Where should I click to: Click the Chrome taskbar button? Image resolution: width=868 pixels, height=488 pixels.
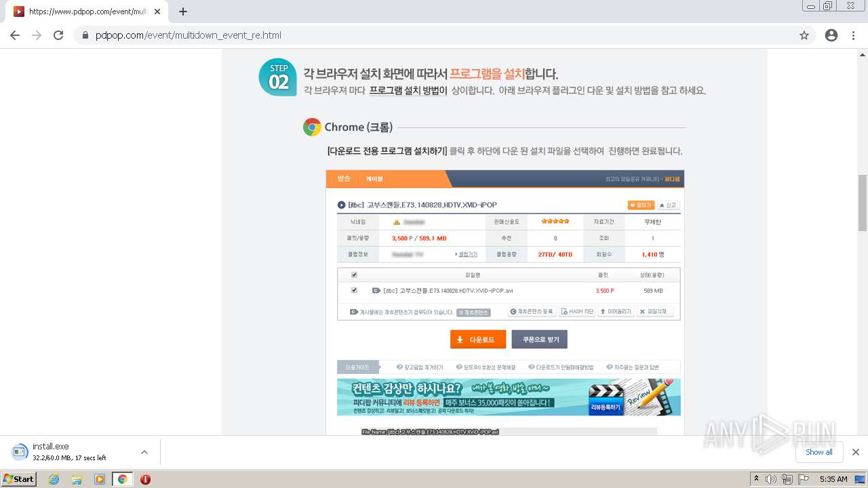coord(122,479)
